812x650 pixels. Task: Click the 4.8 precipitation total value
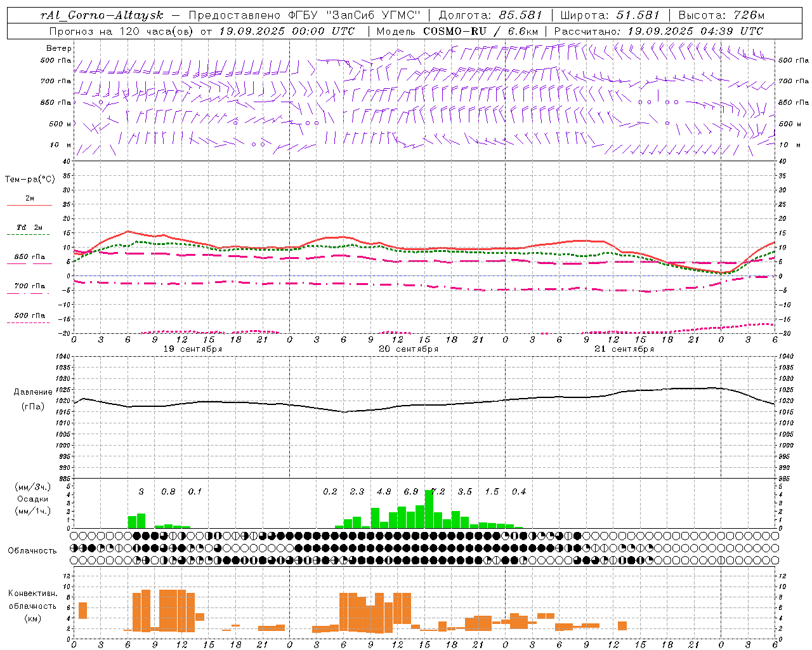pyautogui.click(x=384, y=491)
